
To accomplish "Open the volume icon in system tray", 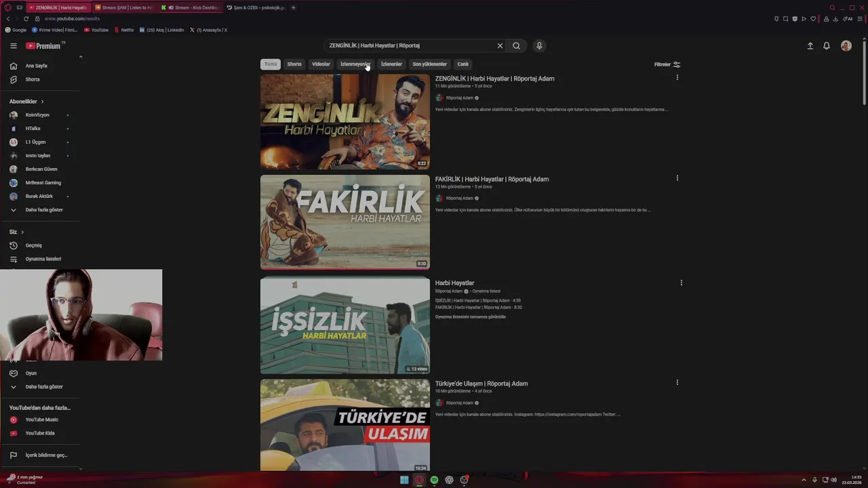I will click(x=834, y=480).
